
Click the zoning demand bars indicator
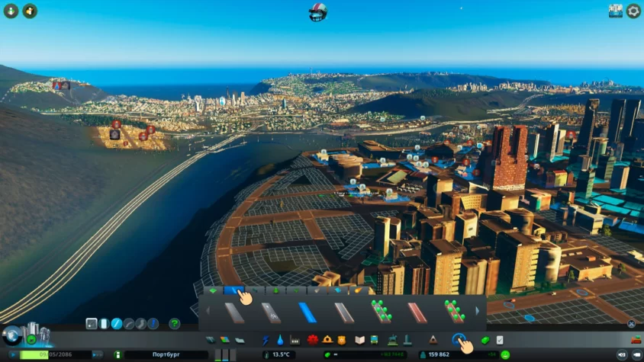225,354
